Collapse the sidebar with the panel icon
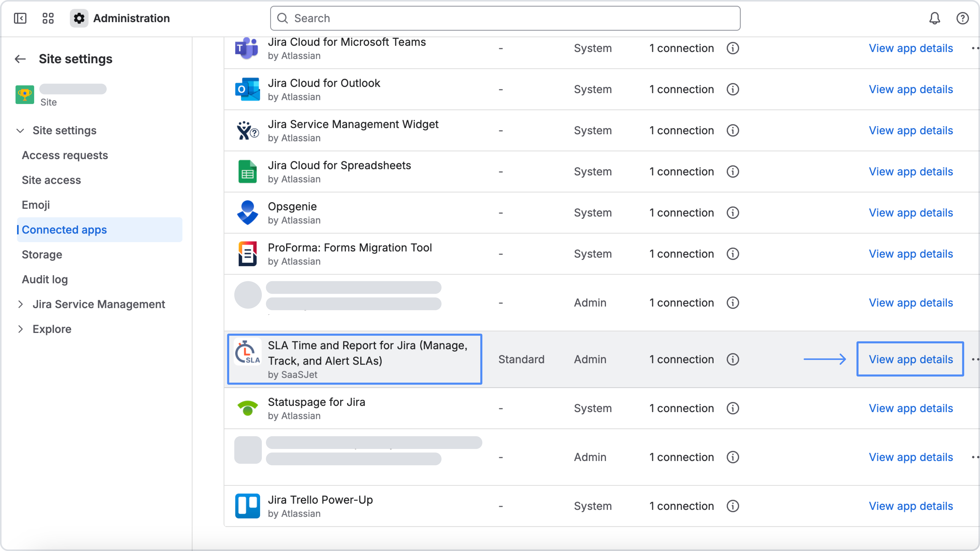Image resolution: width=980 pixels, height=551 pixels. 20,18
